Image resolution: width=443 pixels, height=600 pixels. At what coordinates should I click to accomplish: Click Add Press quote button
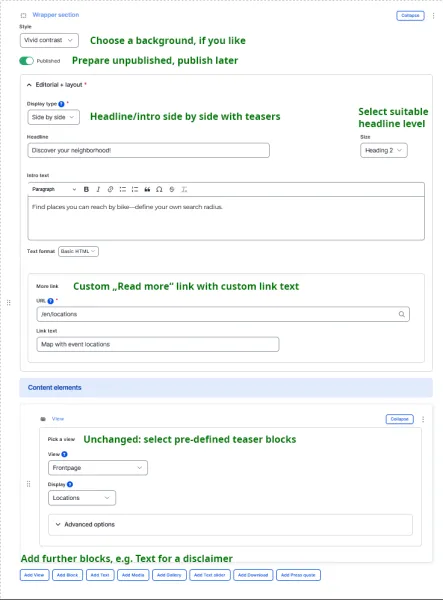[298, 575]
